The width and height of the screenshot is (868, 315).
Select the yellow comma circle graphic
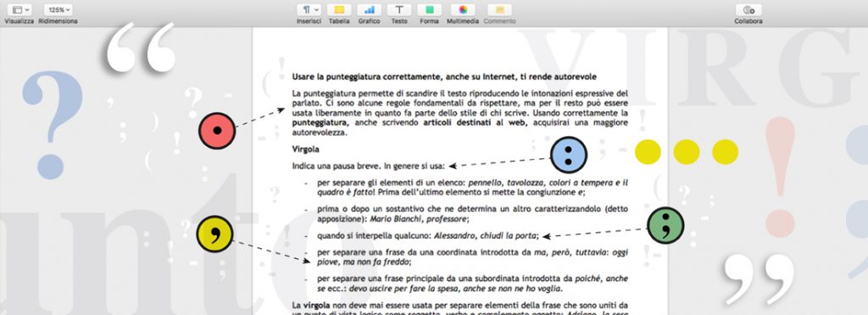click(214, 235)
